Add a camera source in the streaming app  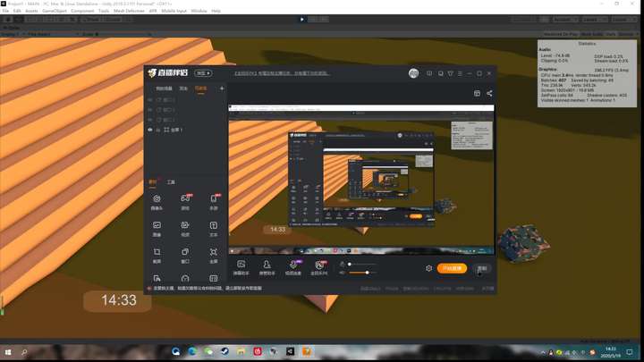click(x=157, y=202)
